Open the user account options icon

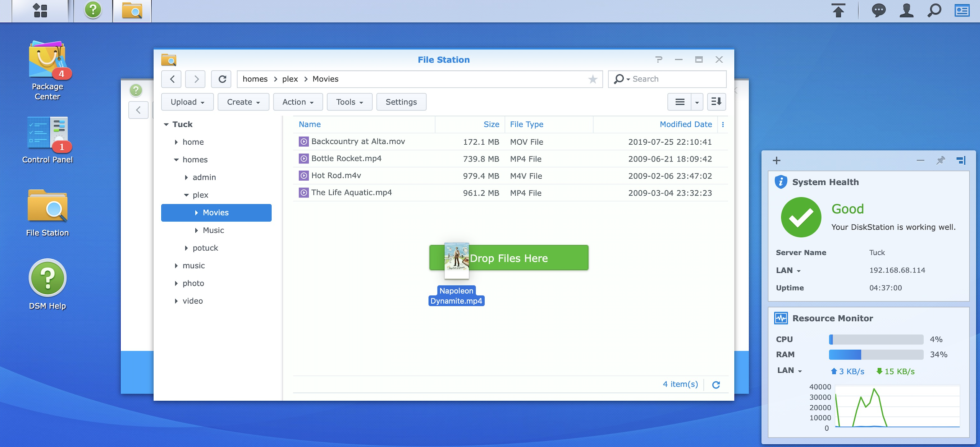[906, 10]
